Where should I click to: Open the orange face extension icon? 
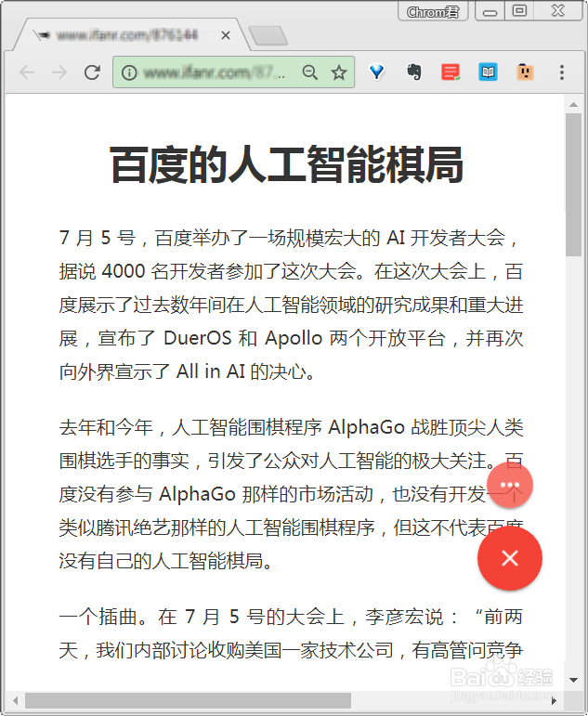coord(525,72)
